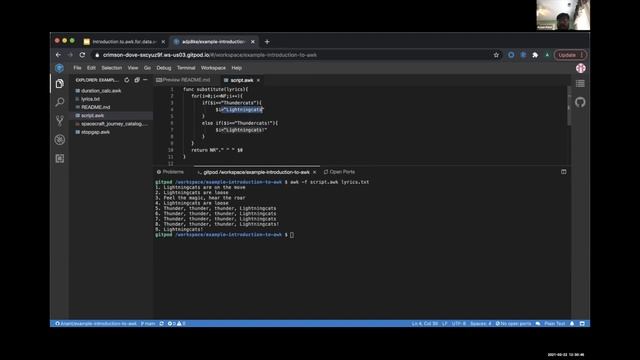Toggle the layout icon at status bar end
The image size is (640, 360).
click(x=582, y=324)
